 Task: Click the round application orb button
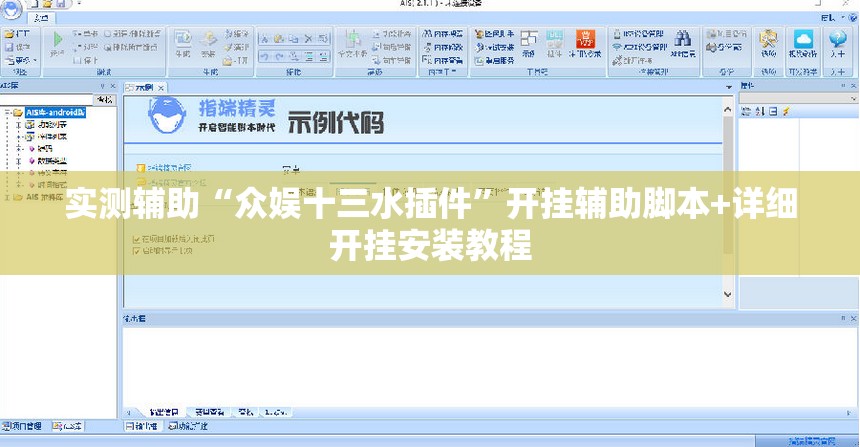coord(12,7)
